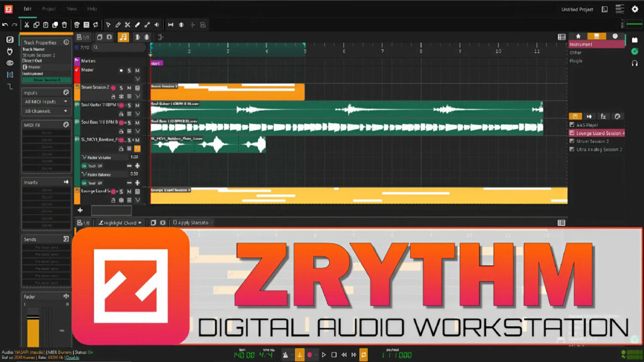Open the Project menu
The image size is (644, 362).
click(49, 9)
